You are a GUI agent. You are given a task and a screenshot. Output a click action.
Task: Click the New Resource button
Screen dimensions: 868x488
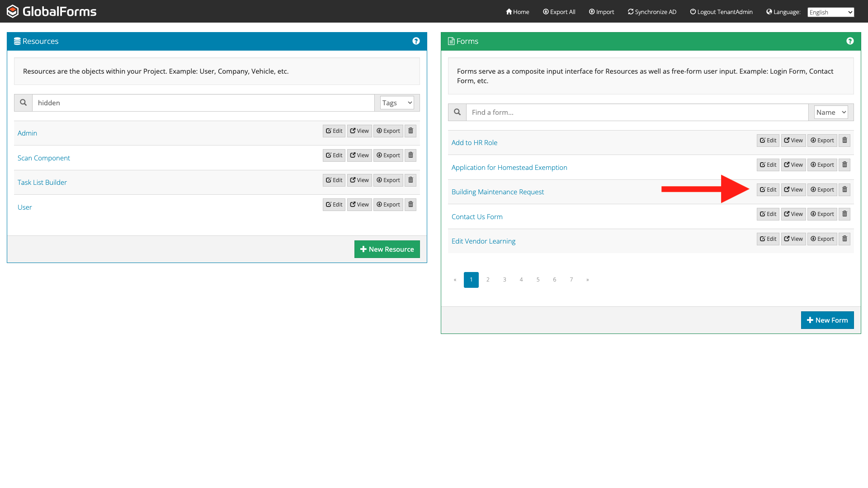point(387,249)
